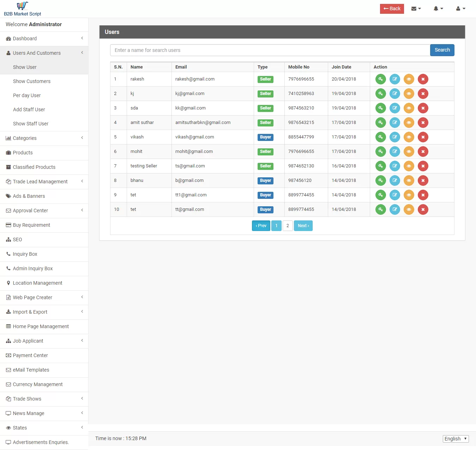Viewport: 476px width, 450px height.
Task: Click the B2B Market Script logo
Action: pos(23,9)
